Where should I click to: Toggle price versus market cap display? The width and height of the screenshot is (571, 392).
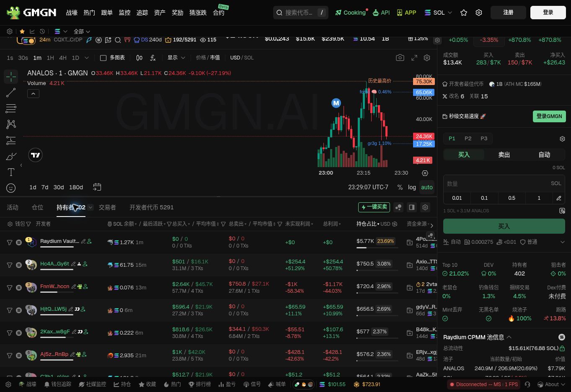tap(208, 58)
